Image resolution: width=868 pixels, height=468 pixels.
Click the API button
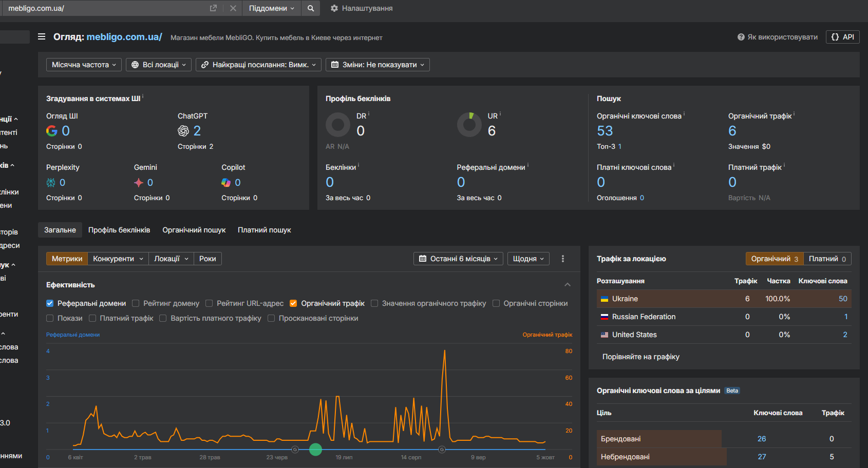842,37
